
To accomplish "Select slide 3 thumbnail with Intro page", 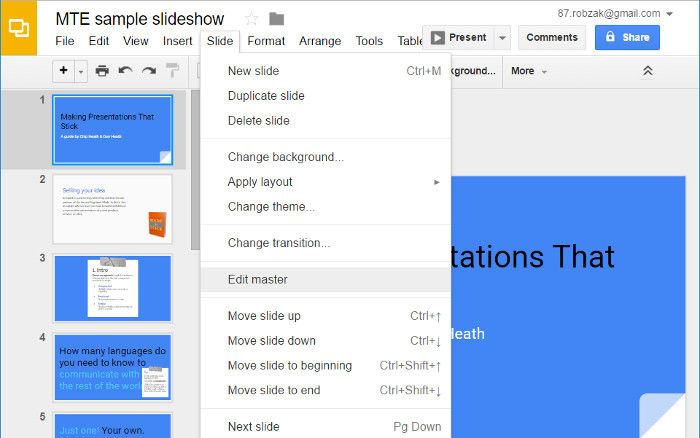I will coord(112,288).
